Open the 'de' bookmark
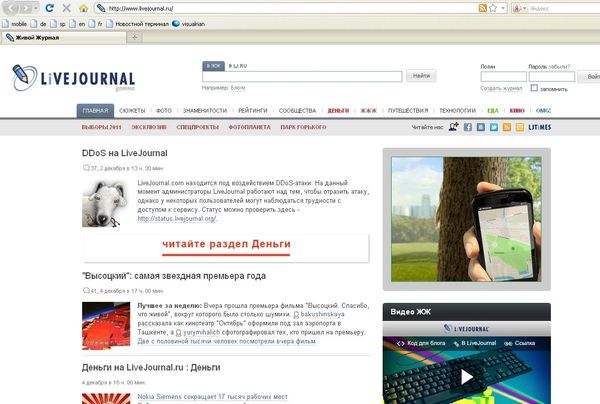This screenshot has height=404, width=600. coord(38,24)
